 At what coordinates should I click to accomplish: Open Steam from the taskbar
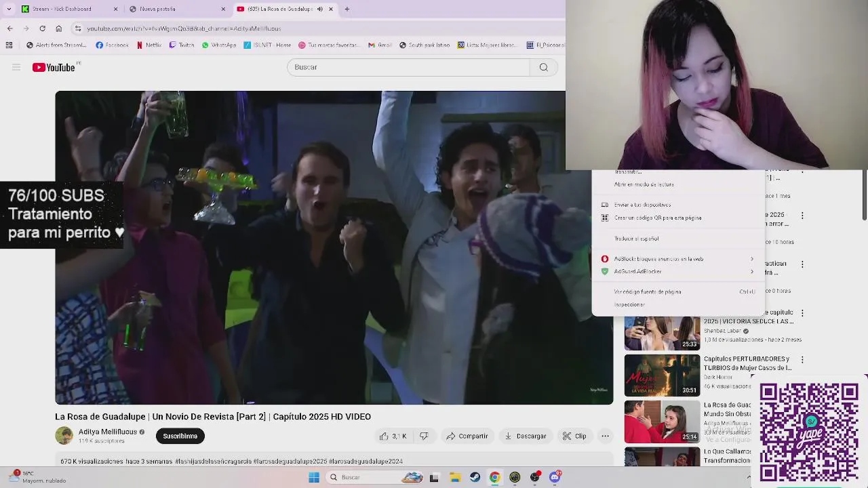[475, 477]
